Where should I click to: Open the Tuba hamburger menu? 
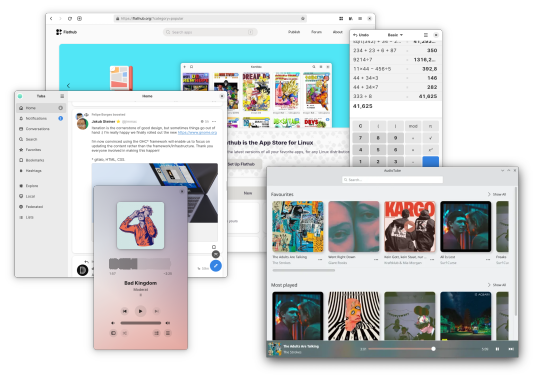coord(62,96)
